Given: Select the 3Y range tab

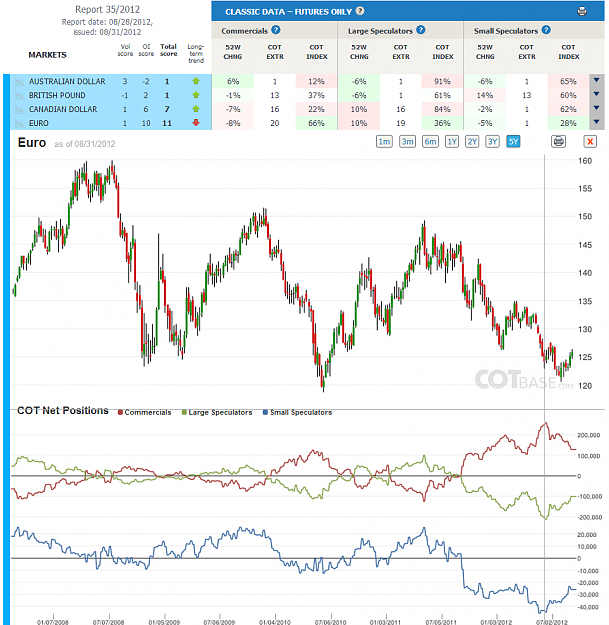Looking at the screenshot, I should pos(492,142).
